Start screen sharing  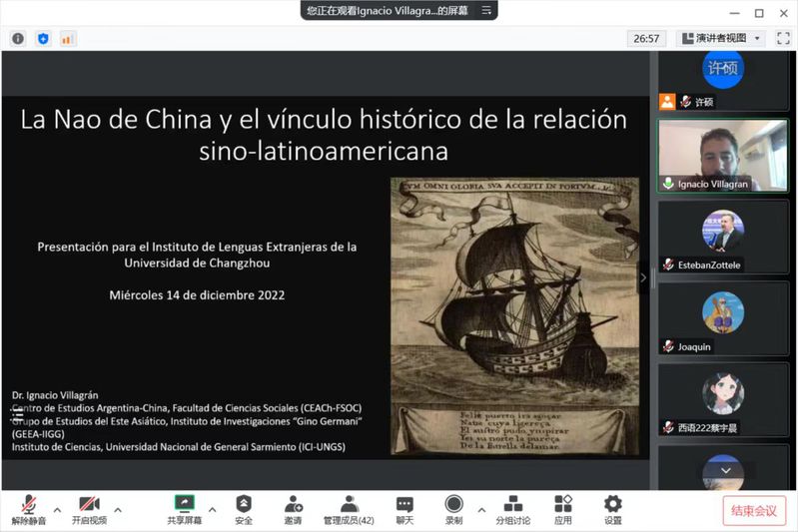(184, 510)
